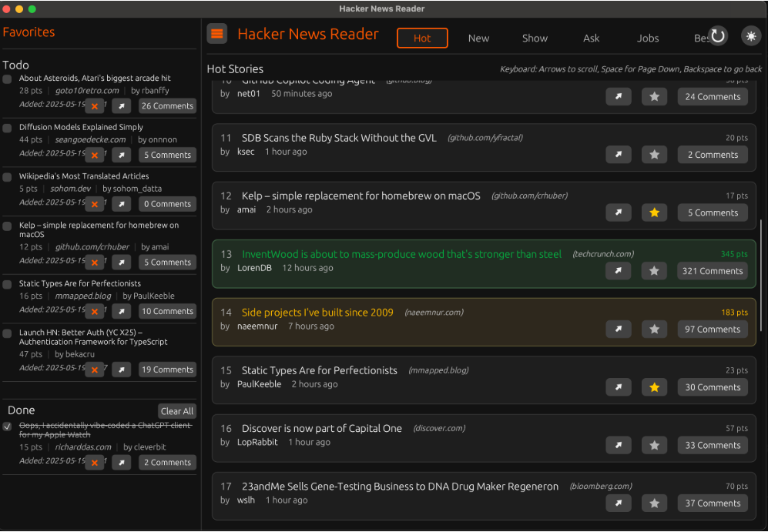
Task: Open external link for Launch HN Better Auth favorite
Action: (x=122, y=370)
